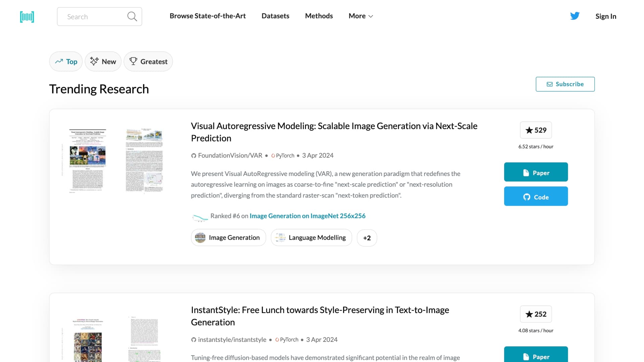Expand the +2 additional tasks badge
This screenshot has height=362, width=644.
pos(367,238)
